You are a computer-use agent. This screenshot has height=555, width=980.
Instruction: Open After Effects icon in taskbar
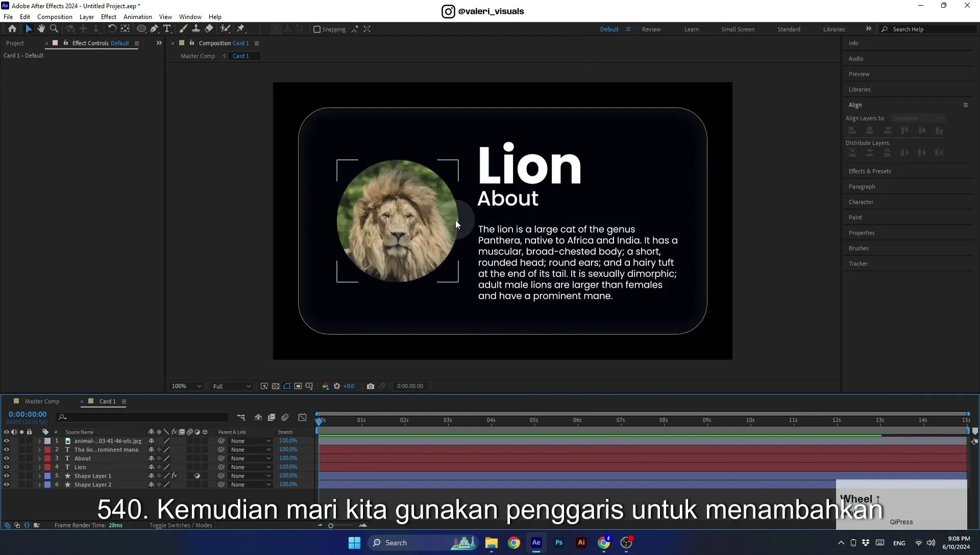point(536,543)
